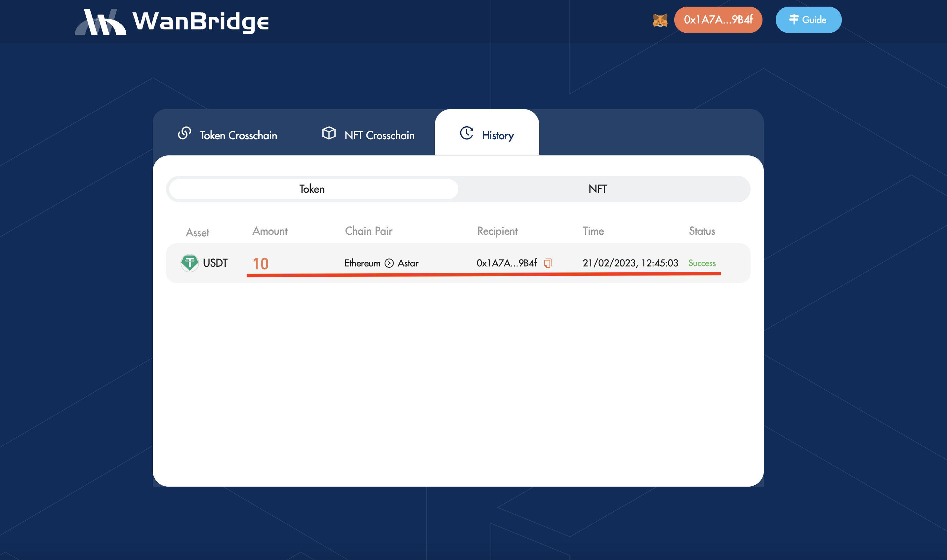Switch the history view to NFT
The image size is (947, 560).
pyautogui.click(x=597, y=189)
